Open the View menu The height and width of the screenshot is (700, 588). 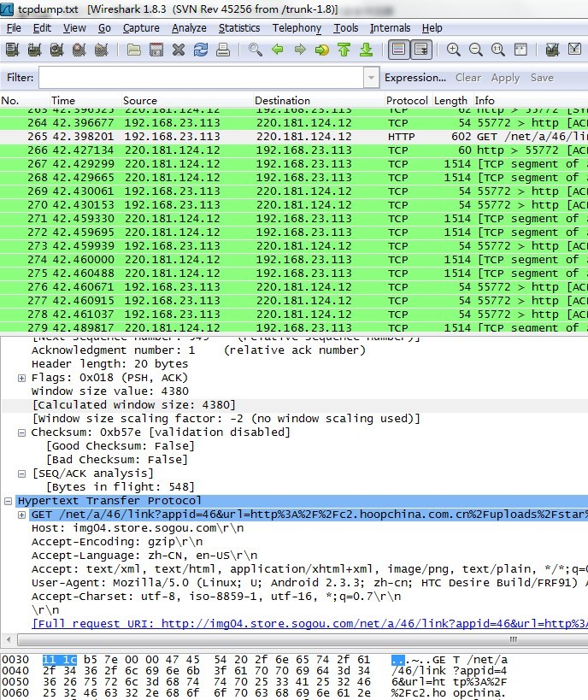pyautogui.click(x=74, y=27)
